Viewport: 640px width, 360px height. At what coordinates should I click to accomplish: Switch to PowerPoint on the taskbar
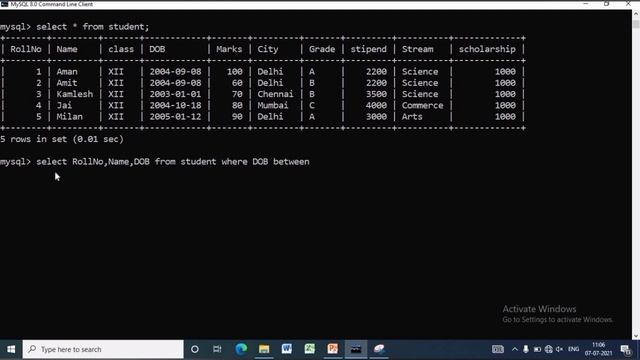333,349
